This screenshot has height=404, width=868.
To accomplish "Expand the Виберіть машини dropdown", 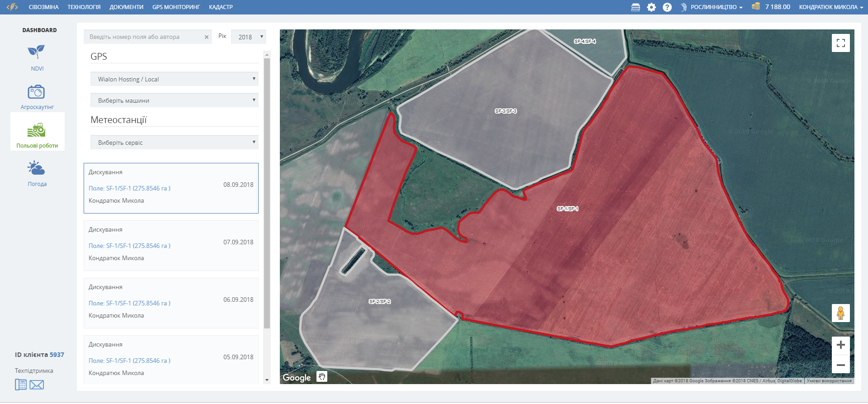I will point(174,100).
